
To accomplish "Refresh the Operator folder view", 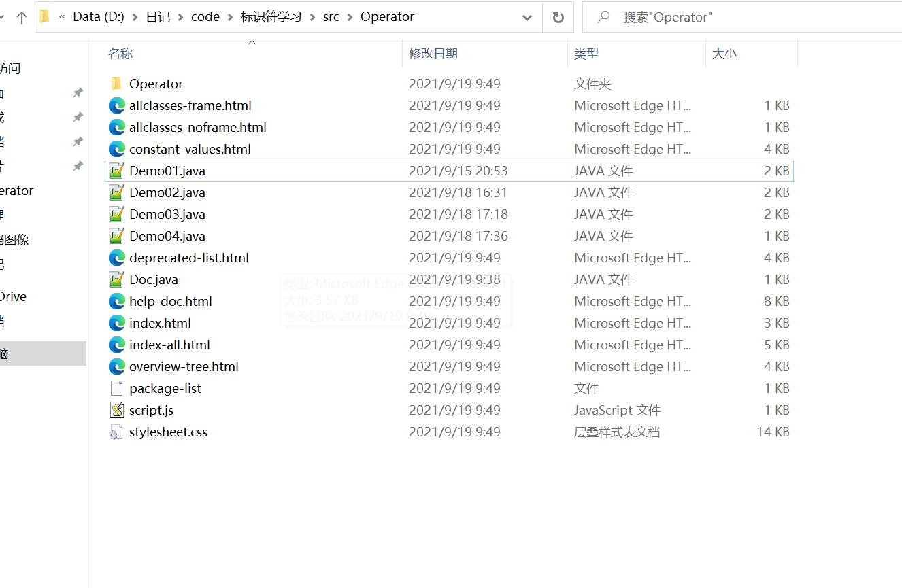I will pos(558,18).
